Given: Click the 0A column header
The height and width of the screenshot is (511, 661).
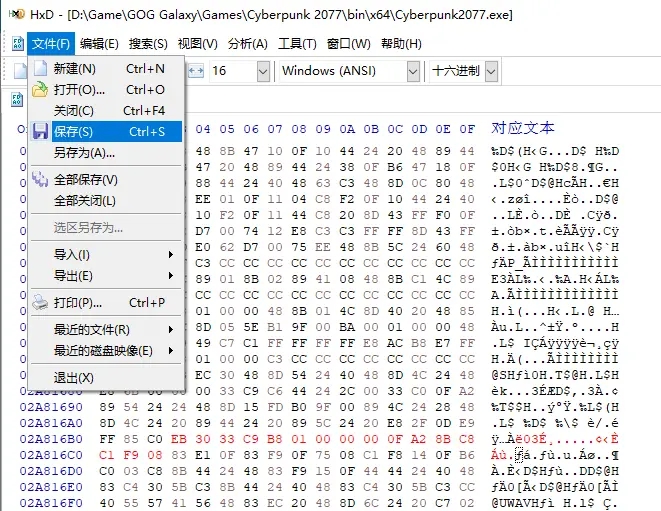Looking at the screenshot, I should point(347,129).
